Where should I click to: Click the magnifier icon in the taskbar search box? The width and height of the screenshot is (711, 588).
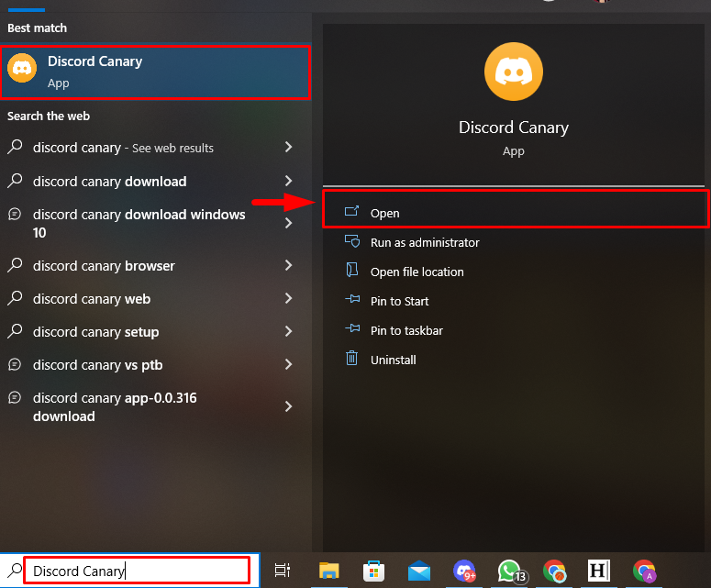[15, 571]
